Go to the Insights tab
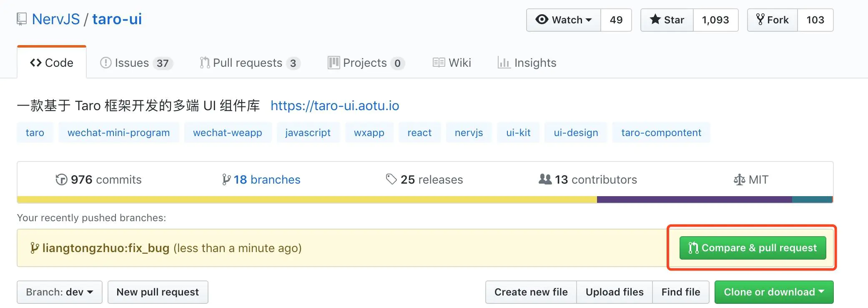The width and height of the screenshot is (868, 308). (527, 63)
